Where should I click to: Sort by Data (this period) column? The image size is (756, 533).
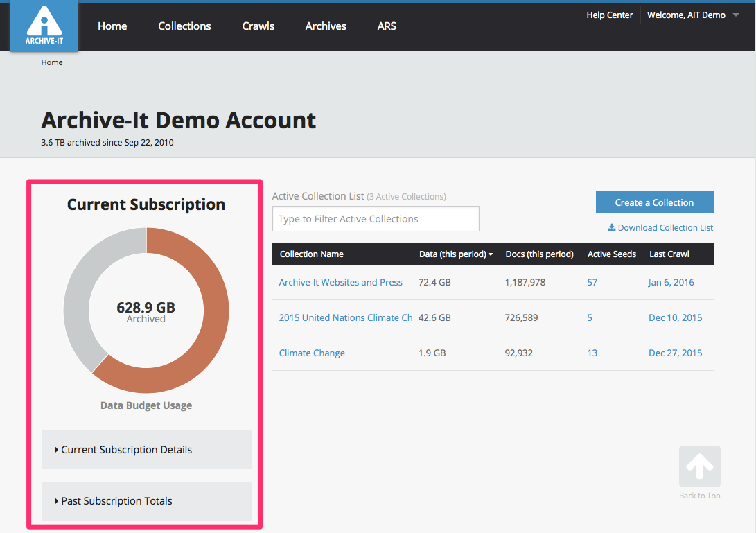click(455, 254)
